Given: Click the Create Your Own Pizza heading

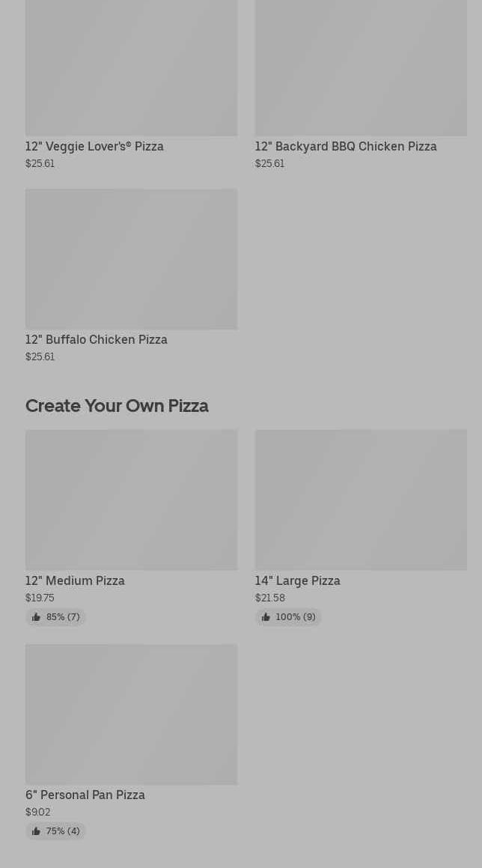Looking at the screenshot, I should click(117, 406).
